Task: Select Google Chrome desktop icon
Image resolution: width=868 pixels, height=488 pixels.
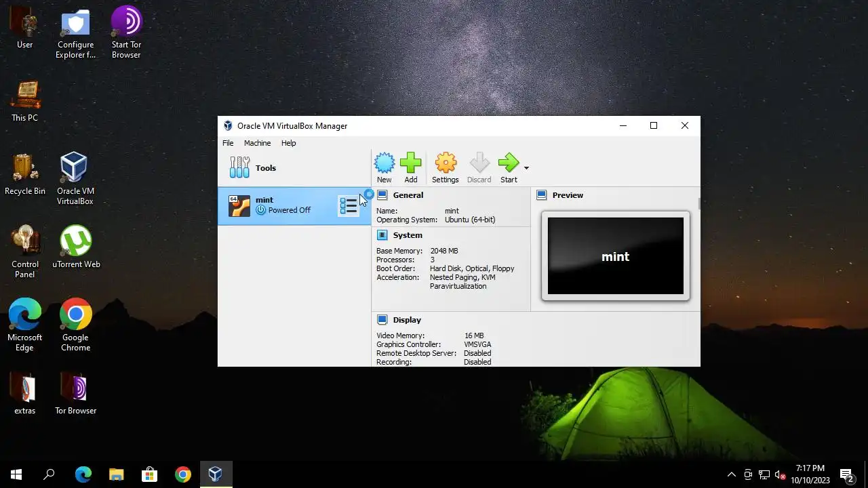Action: (x=75, y=325)
